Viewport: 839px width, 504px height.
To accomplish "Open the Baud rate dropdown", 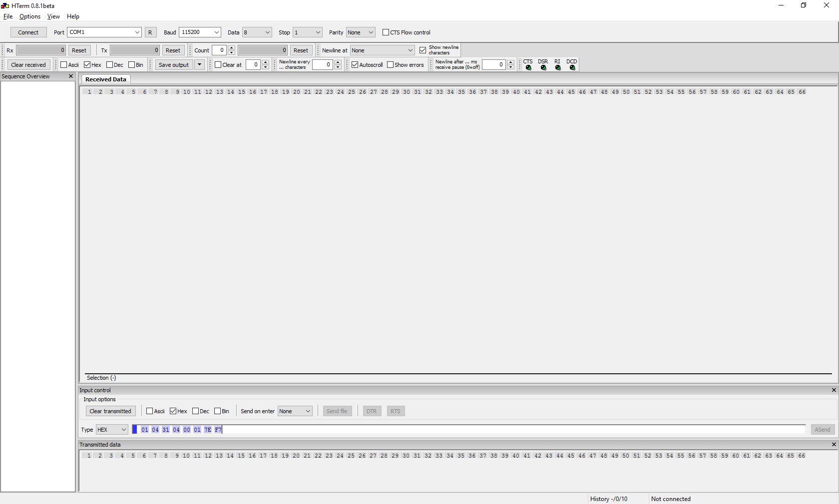I will tap(217, 32).
